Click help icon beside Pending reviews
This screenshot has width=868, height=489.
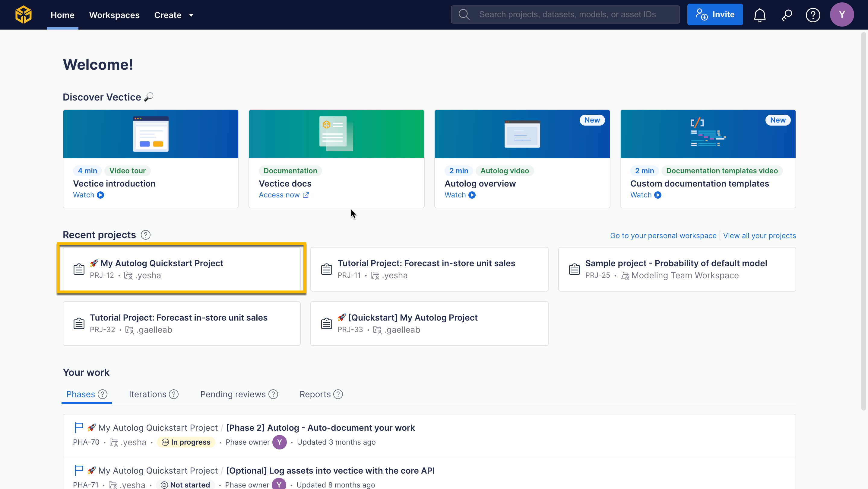click(273, 394)
